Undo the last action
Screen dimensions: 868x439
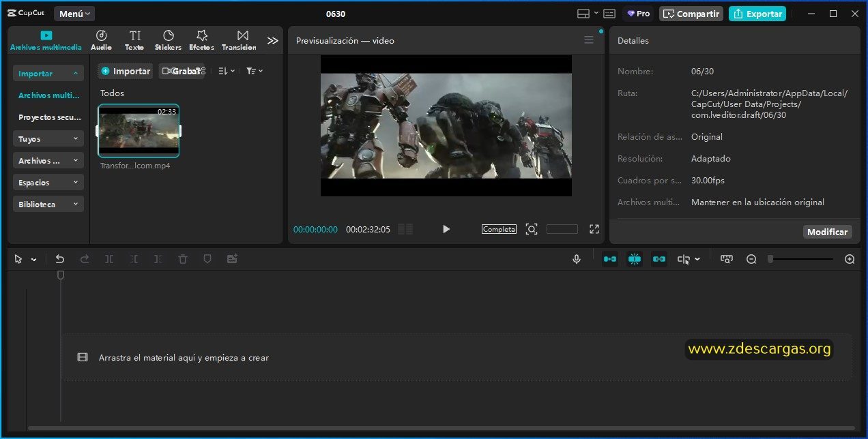point(60,259)
